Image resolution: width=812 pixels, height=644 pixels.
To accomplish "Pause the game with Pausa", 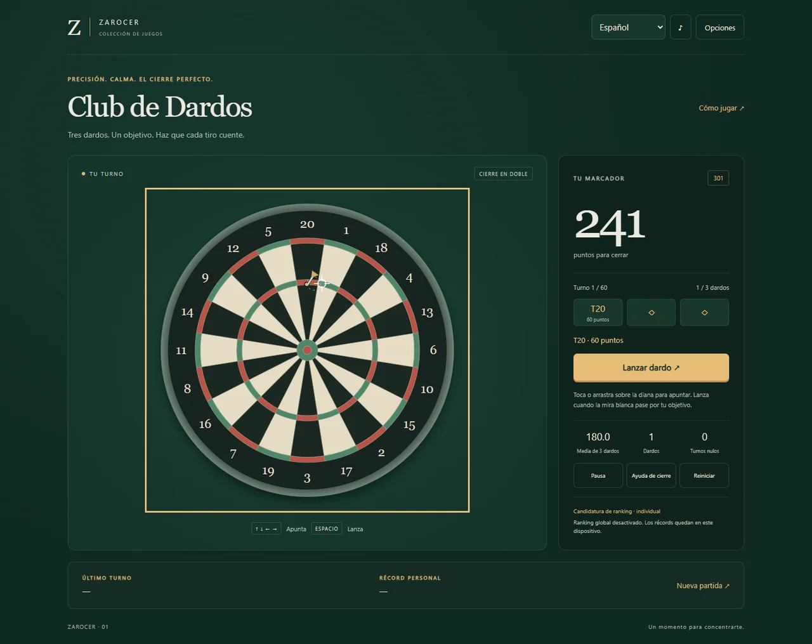I will click(x=598, y=475).
